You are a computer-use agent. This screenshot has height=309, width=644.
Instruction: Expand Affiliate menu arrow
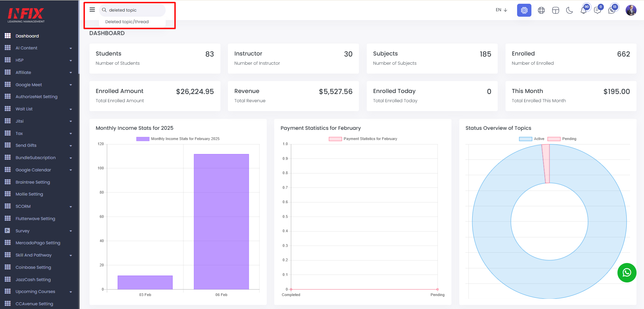click(71, 73)
